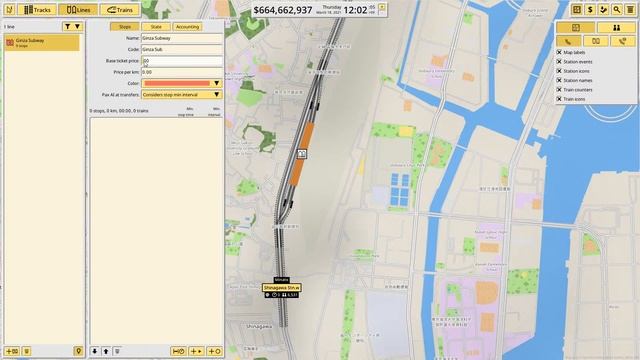Expand Pax AI at transfers dropdown

pyautogui.click(x=182, y=95)
